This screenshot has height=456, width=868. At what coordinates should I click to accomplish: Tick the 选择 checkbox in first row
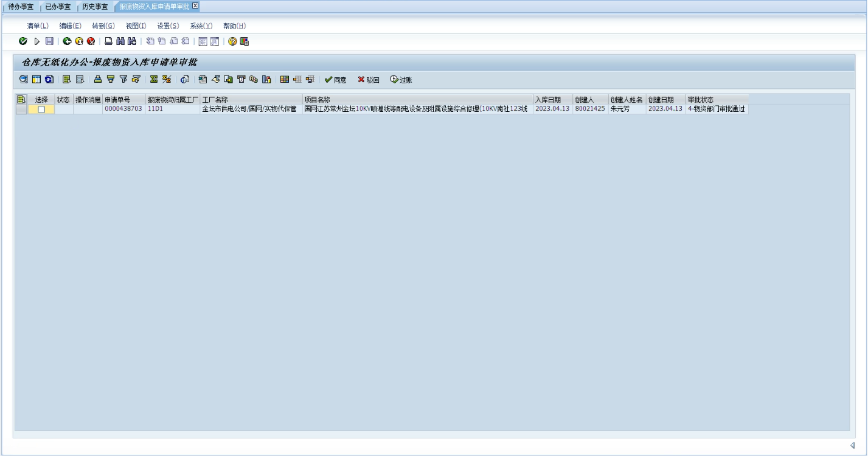click(x=41, y=109)
